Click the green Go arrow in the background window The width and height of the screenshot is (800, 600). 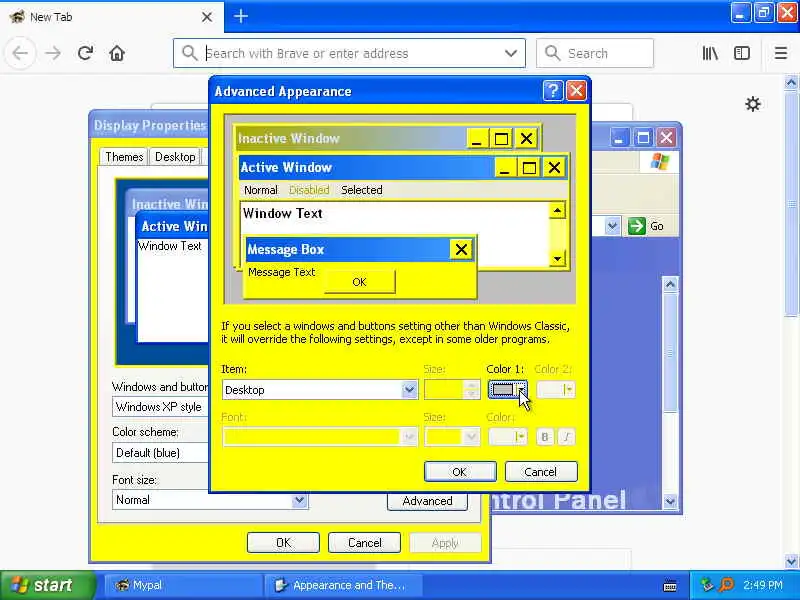(x=637, y=226)
